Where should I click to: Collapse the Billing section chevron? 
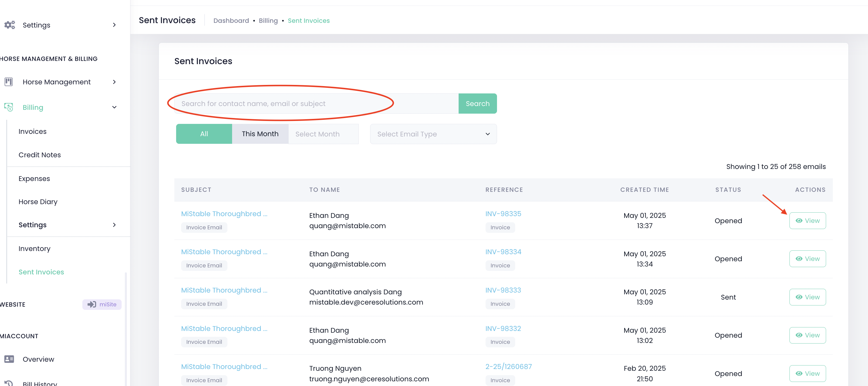pos(114,107)
